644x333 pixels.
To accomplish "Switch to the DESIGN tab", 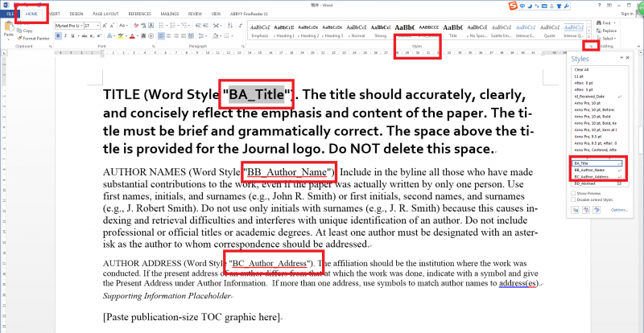I will coord(76,14).
